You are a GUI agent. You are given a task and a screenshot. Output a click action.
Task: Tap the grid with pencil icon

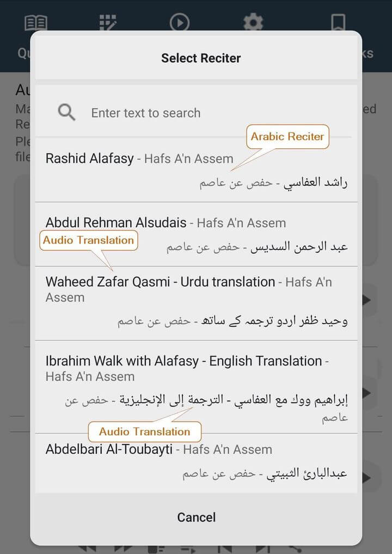(x=108, y=23)
